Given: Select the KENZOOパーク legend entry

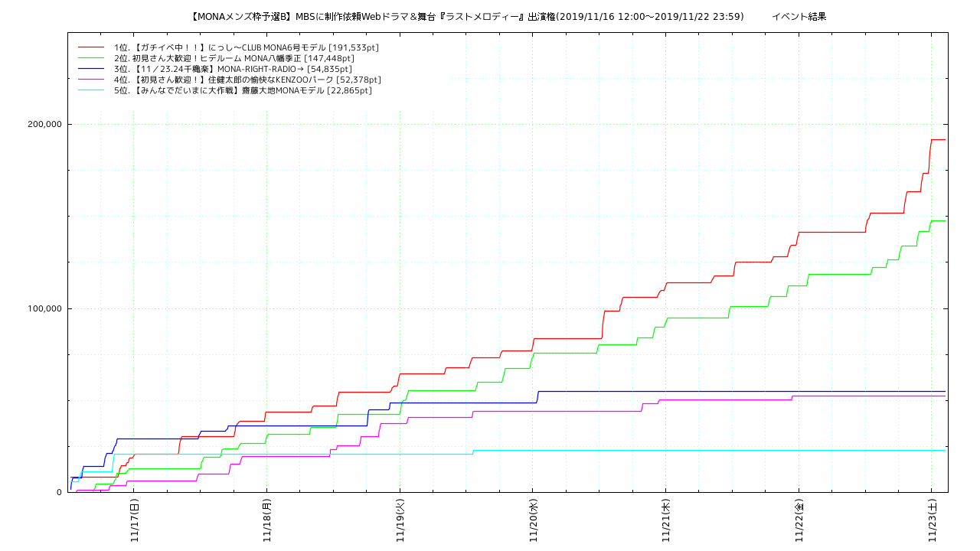Looking at the screenshot, I should point(247,80).
